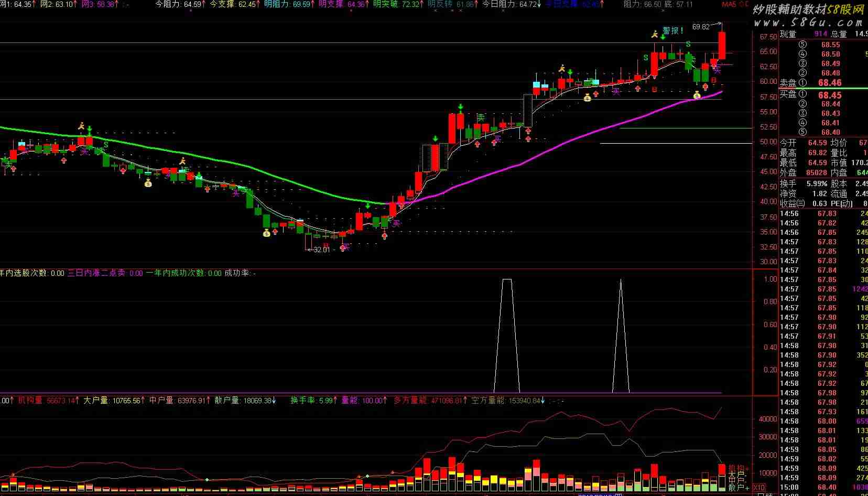
Task: Select the 明突破 indicator value in header
Action: pyautogui.click(x=396, y=4)
